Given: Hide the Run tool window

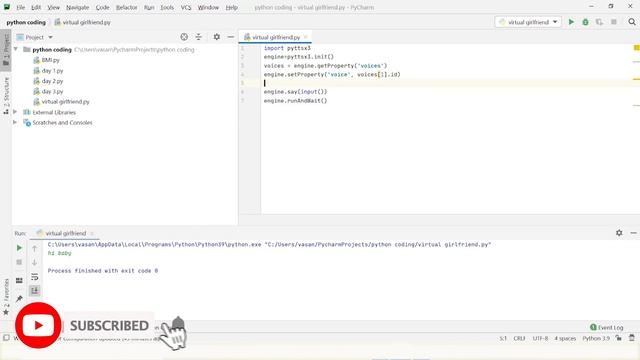Looking at the screenshot, I should point(633,233).
